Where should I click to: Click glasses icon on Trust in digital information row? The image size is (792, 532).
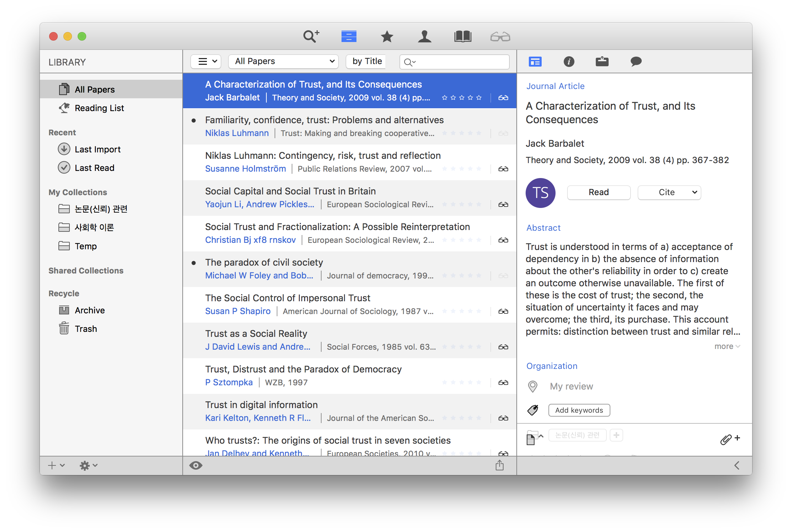[503, 418]
